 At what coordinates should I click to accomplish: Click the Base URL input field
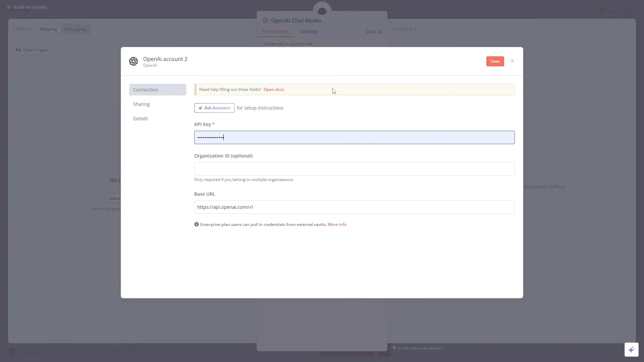(354, 207)
